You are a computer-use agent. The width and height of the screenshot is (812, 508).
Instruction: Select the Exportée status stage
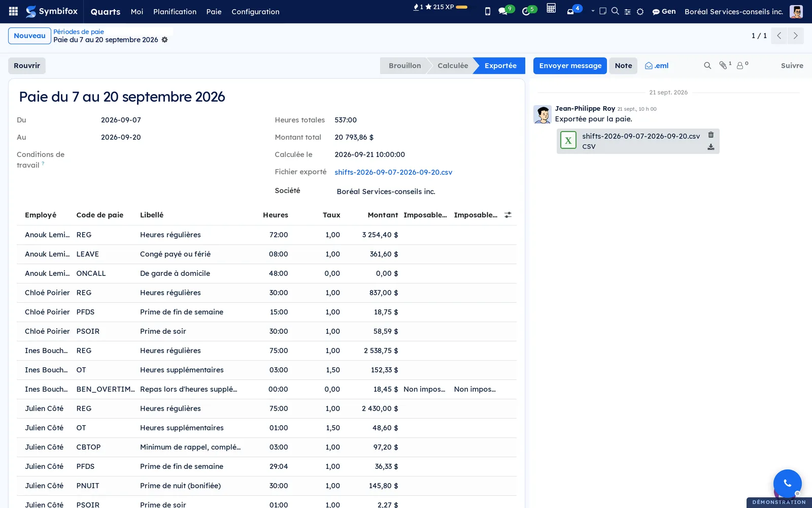(500, 66)
